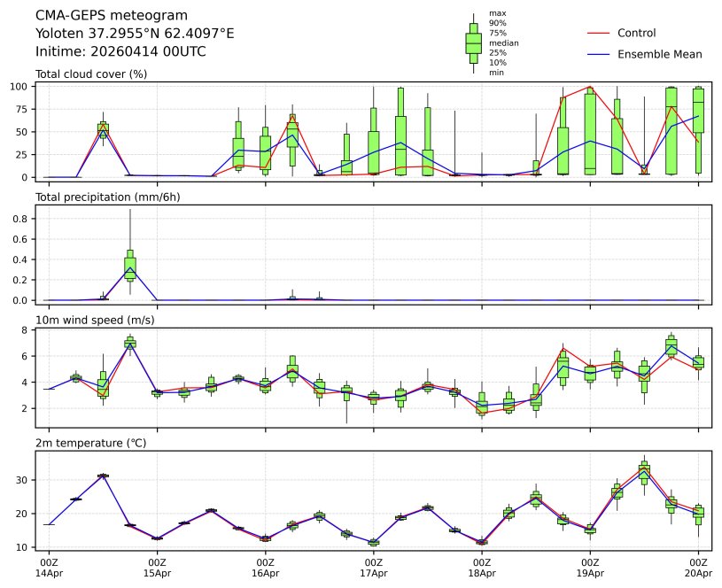The width and height of the screenshot is (722, 588).
Task: Select the Ensemble Mean legend label
Action: tap(659, 54)
